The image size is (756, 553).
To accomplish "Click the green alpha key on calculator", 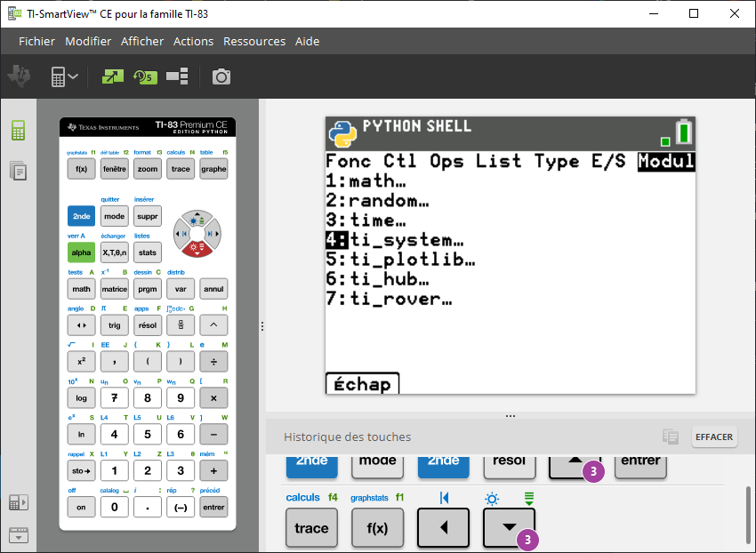I will (82, 252).
